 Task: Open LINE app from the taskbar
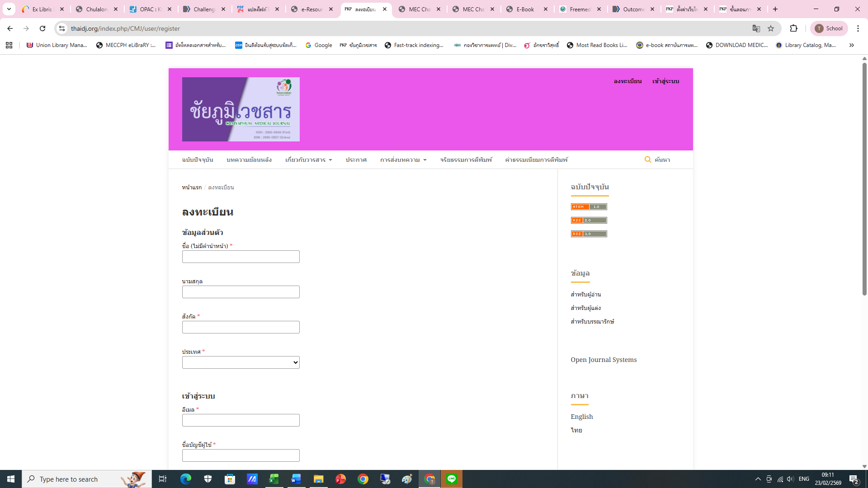click(x=451, y=479)
